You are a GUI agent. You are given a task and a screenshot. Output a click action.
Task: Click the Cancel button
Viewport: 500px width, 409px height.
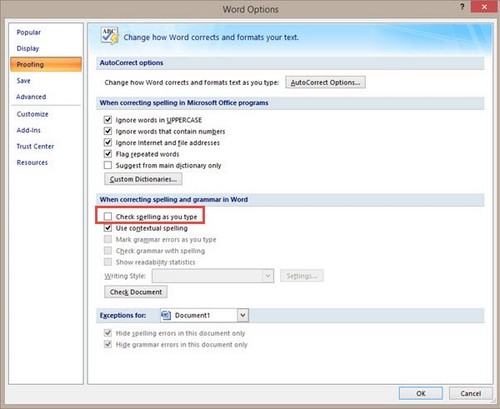click(471, 393)
